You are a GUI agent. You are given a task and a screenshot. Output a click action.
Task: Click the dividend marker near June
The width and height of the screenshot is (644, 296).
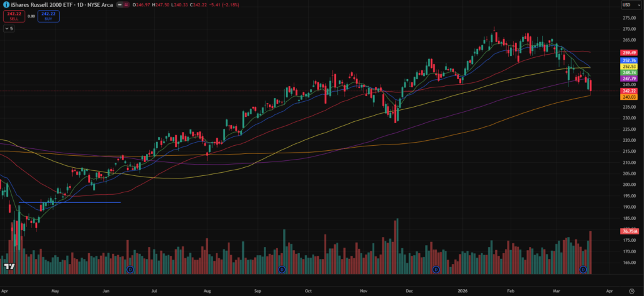click(130, 270)
